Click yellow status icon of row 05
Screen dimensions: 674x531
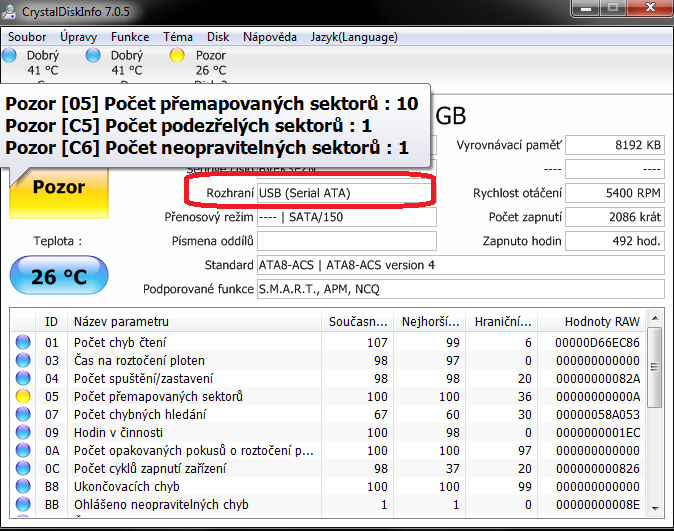pos(23,396)
